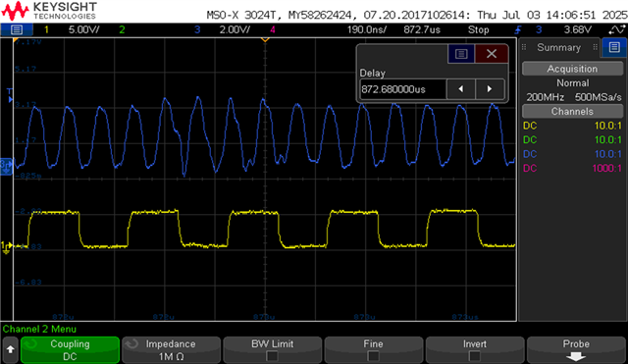Click trigger level 3.68V value
The width and height of the screenshot is (628, 364).
click(578, 29)
